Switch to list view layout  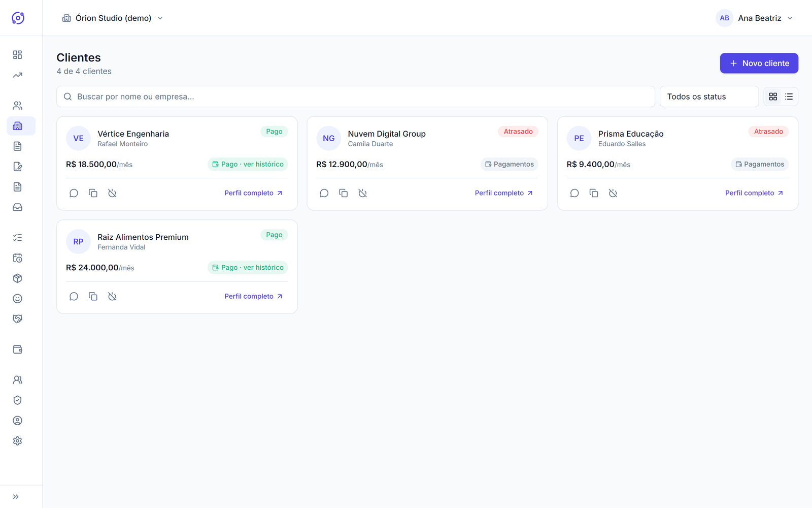pyautogui.click(x=789, y=97)
